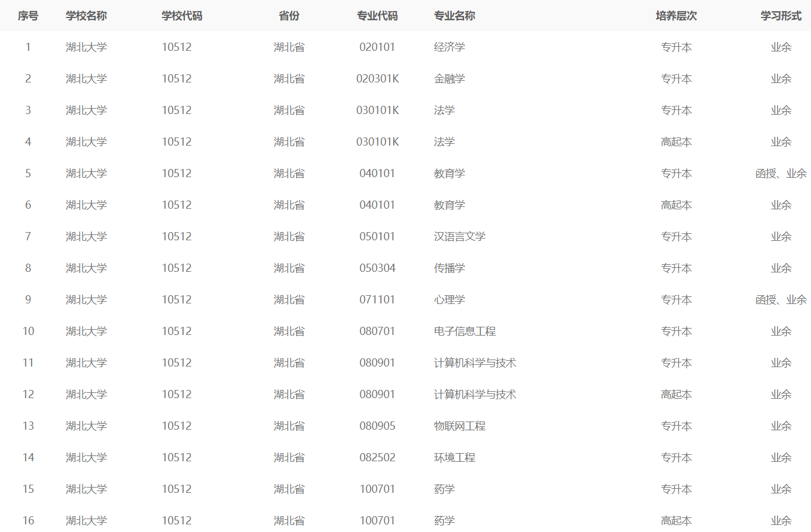This screenshot has height=532, width=811.
Task: Click 高起本 in row 12
Action: point(676,395)
